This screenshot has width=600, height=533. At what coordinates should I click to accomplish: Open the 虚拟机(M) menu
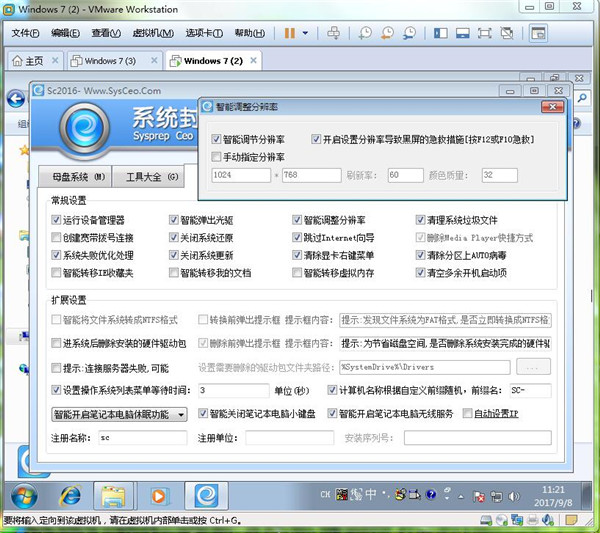point(153,33)
